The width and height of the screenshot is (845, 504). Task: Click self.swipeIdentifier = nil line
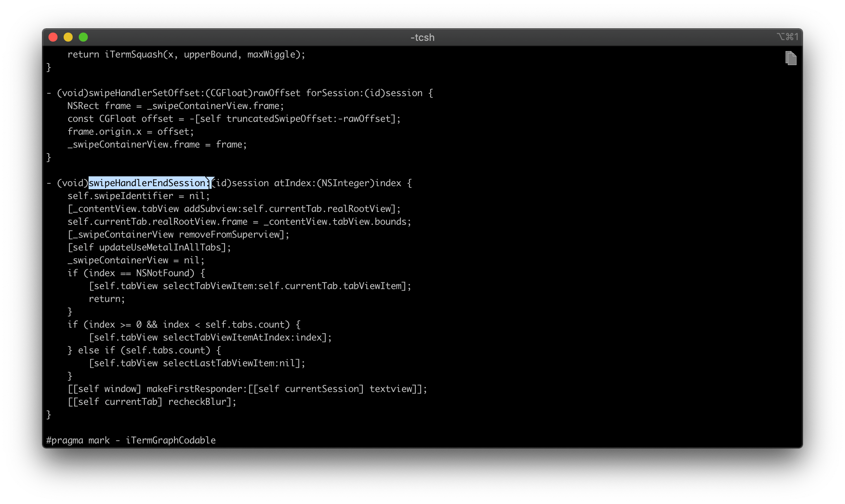(139, 196)
